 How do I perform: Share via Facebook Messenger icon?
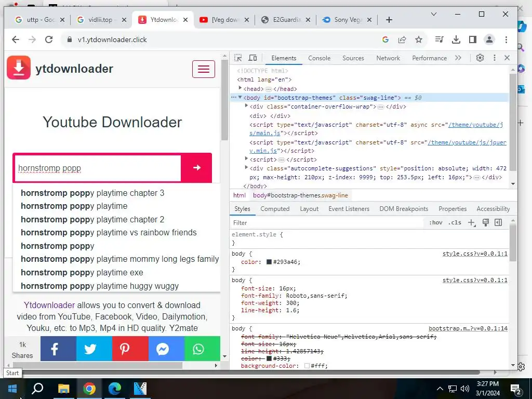(166, 349)
